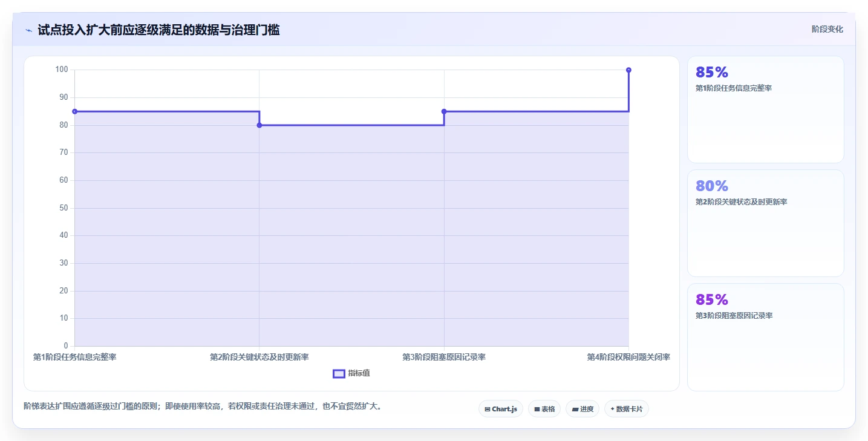
Task: Click the 第3阶段阻塞原因记录率 card label
Action: pyautogui.click(x=734, y=316)
